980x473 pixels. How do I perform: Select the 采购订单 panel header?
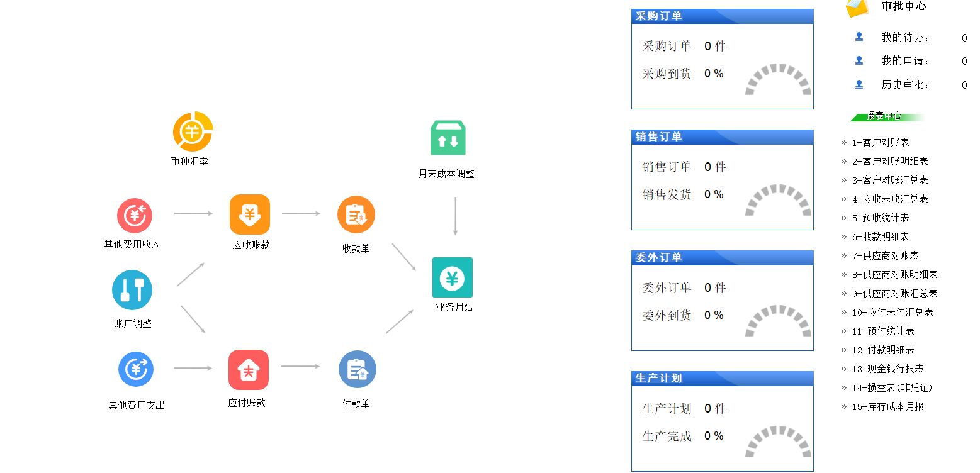tap(722, 16)
